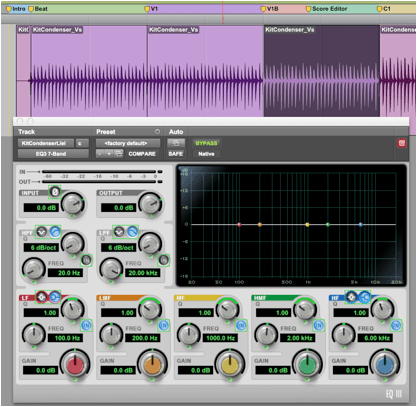Image resolution: width=417 pixels, height=407 pixels.
Task: Click the INPUT gain knob
Action: tap(73, 204)
